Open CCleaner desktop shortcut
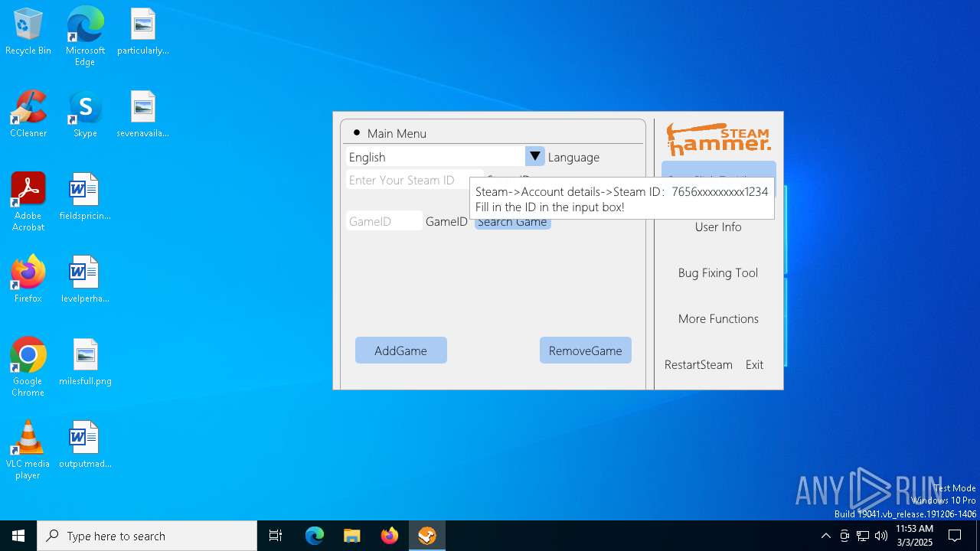The width and height of the screenshot is (980, 551). click(28, 115)
